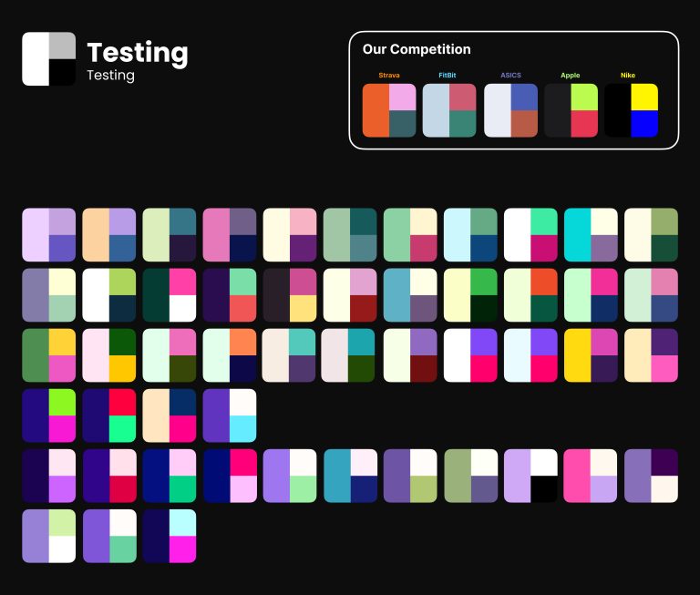
Task: Select the small 'Testing' subtitle
Action: click(x=110, y=75)
